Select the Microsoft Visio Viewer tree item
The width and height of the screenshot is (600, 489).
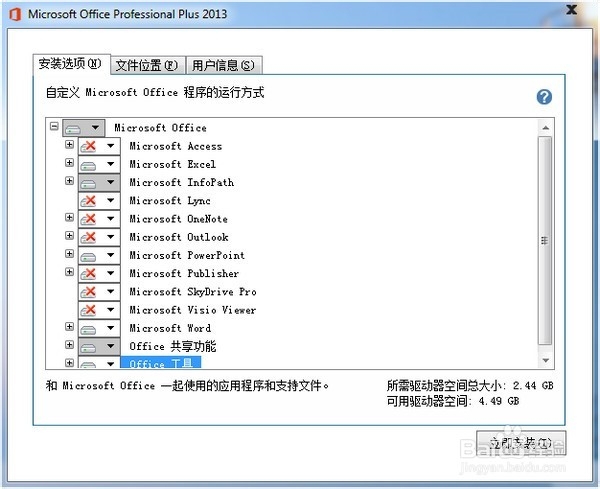click(x=193, y=310)
